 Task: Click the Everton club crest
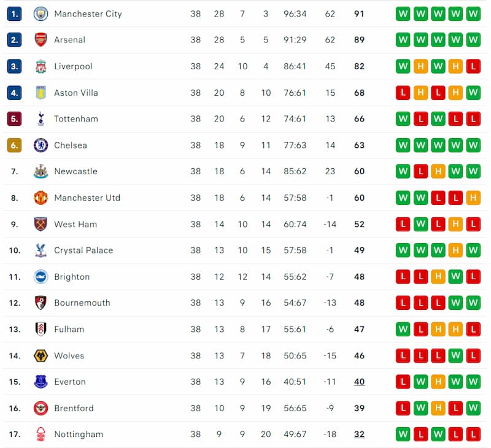click(41, 382)
